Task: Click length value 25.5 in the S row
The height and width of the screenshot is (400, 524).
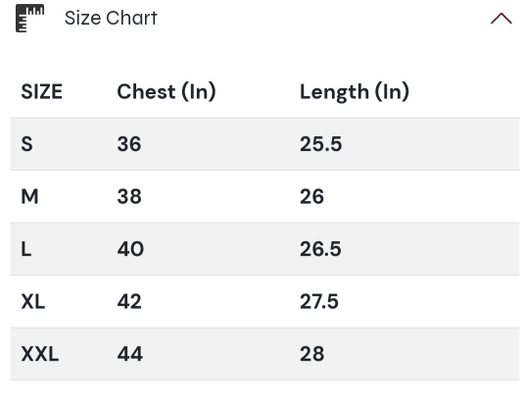Action: click(x=321, y=144)
